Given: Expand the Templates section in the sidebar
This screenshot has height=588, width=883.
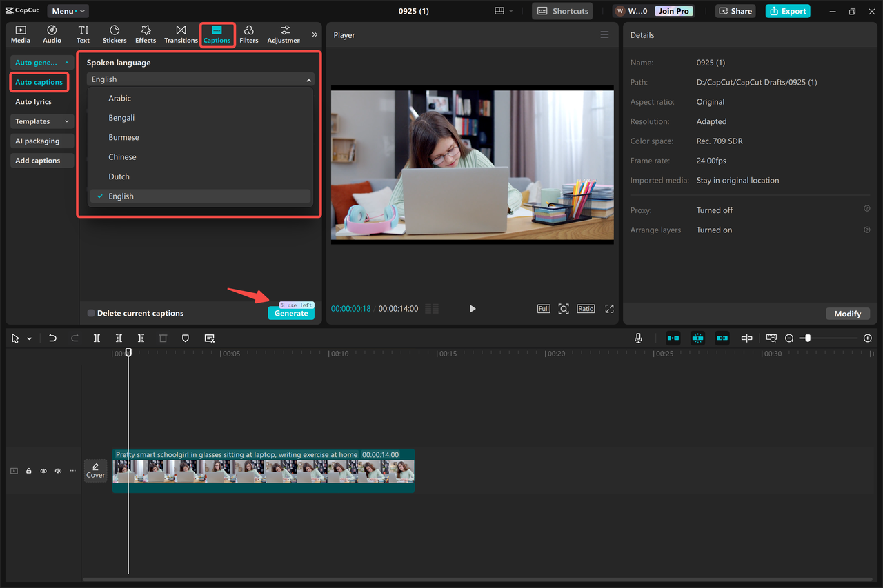Looking at the screenshot, I should pyautogui.click(x=41, y=121).
